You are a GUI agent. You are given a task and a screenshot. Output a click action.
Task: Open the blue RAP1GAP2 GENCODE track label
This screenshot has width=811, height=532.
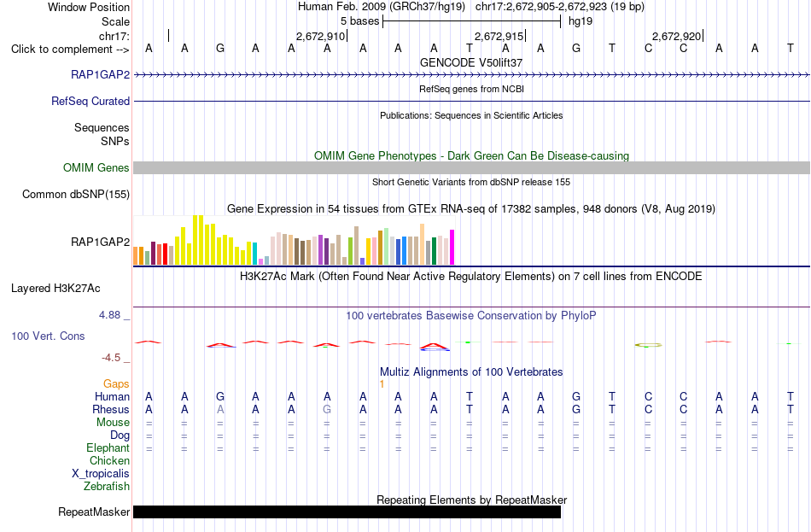click(x=101, y=74)
